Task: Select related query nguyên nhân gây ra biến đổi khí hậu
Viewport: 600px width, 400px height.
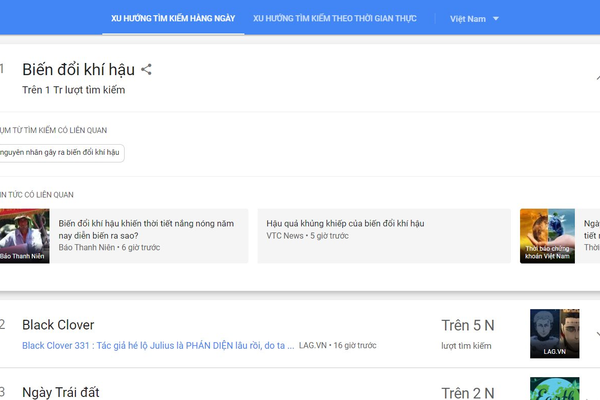Action: tap(61, 153)
